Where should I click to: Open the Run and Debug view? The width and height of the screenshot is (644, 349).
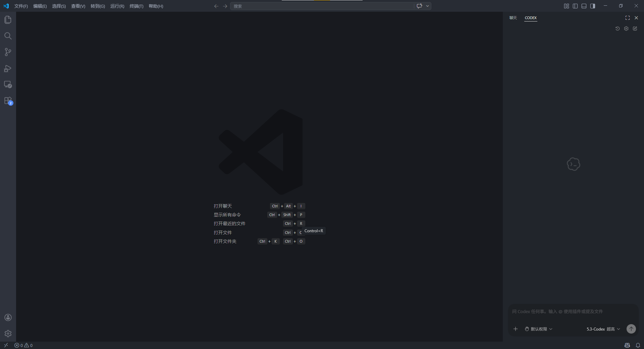[x=8, y=68]
